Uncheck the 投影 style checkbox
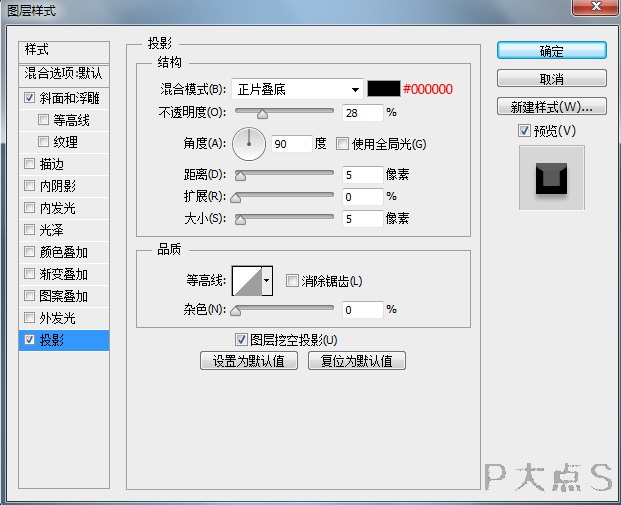Image resolution: width=621 pixels, height=505 pixels. pos(30,339)
